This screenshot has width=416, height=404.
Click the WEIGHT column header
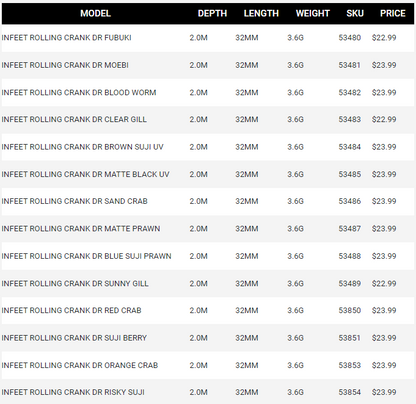pos(313,13)
